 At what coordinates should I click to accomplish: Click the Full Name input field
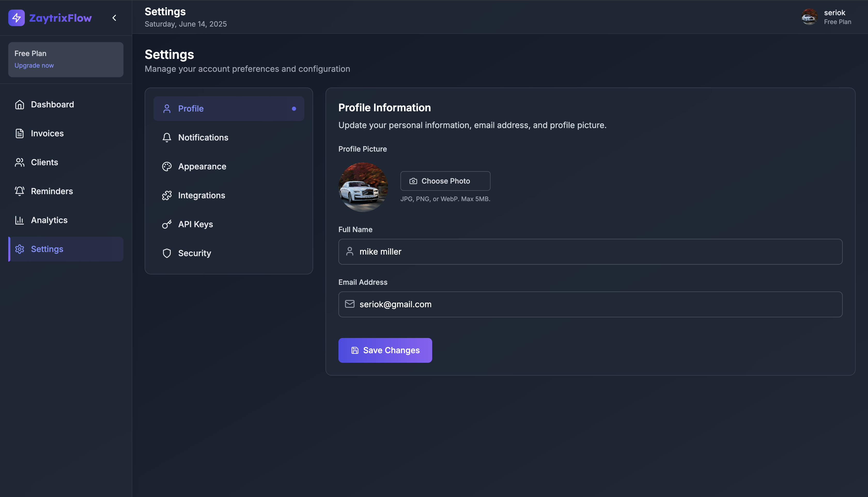[x=590, y=251]
